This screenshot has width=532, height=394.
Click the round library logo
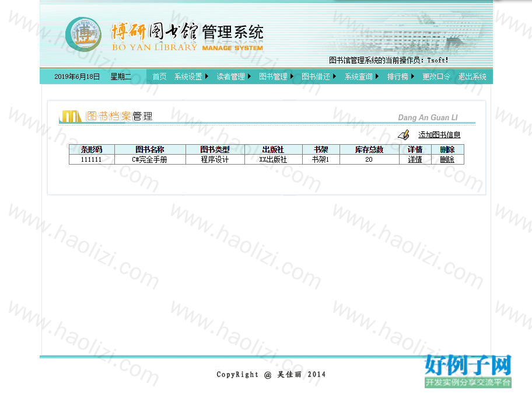83,34
